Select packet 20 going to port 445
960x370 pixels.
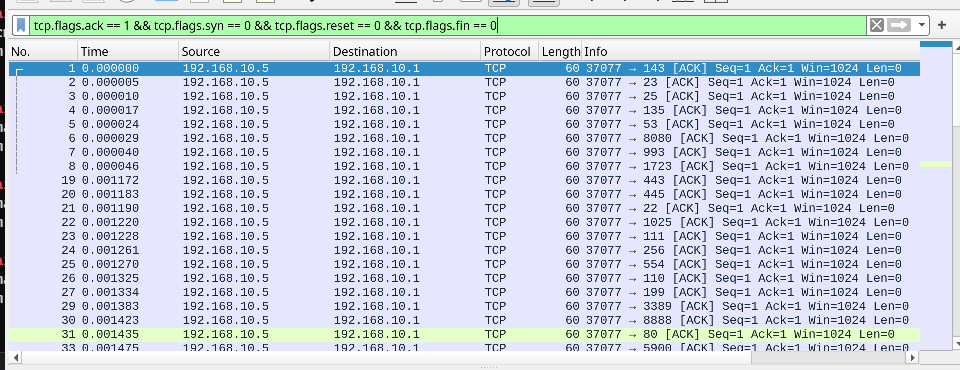click(464, 194)
